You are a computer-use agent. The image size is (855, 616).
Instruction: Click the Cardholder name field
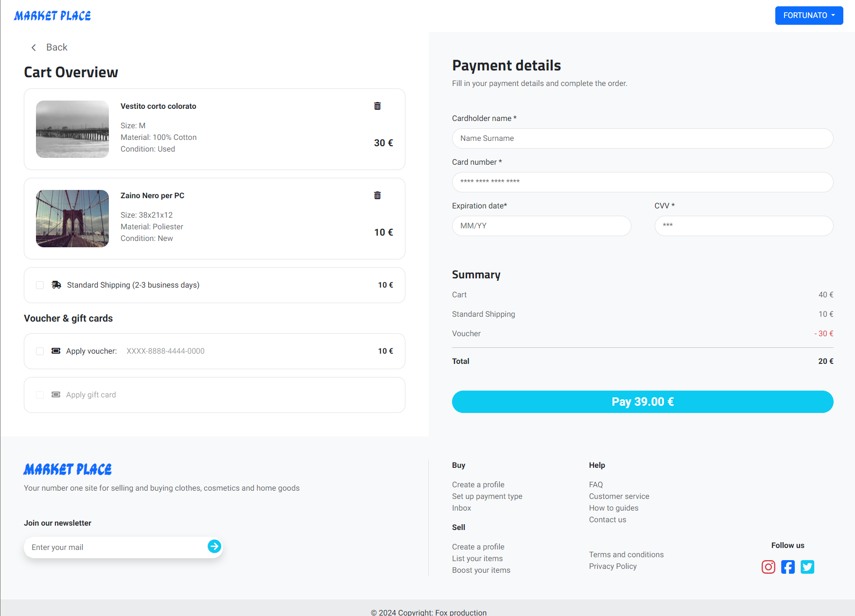[642, 138]
